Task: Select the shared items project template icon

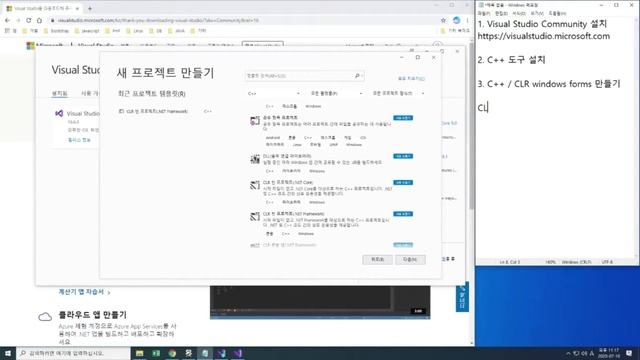Action: pyautogui.click(x=255, y=121)
